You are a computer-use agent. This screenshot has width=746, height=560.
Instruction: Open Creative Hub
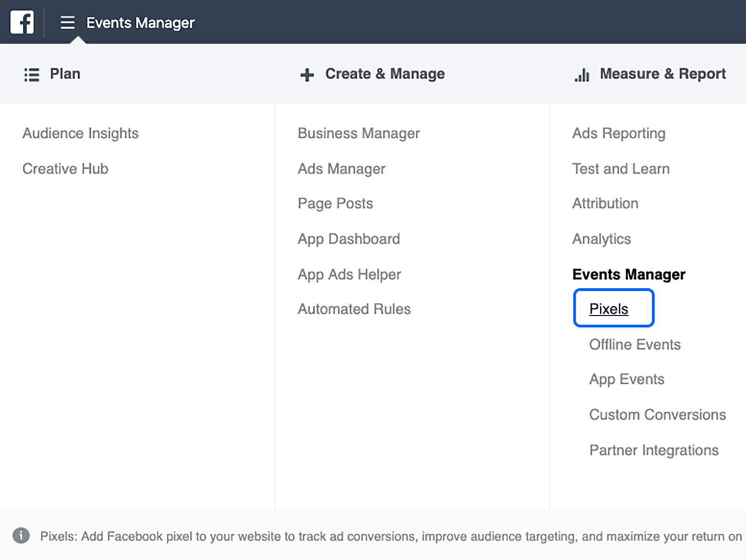[x=66, y=169]
